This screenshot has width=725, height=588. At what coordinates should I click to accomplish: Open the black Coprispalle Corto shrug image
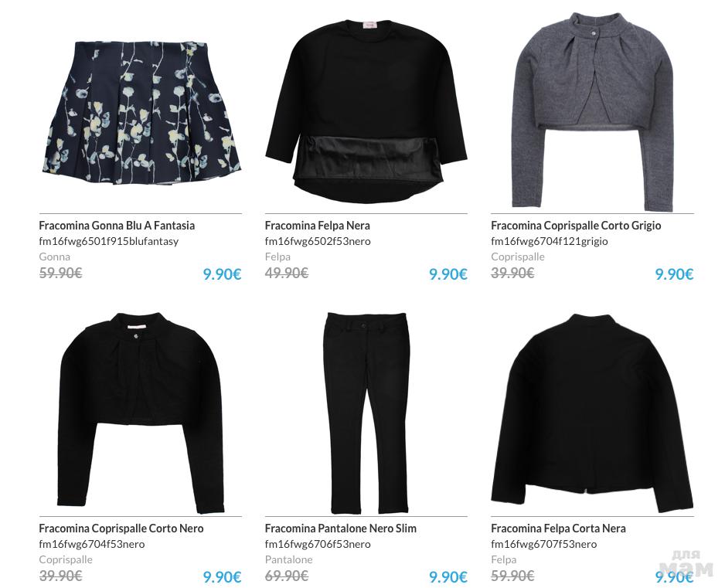tap(141, 413)
